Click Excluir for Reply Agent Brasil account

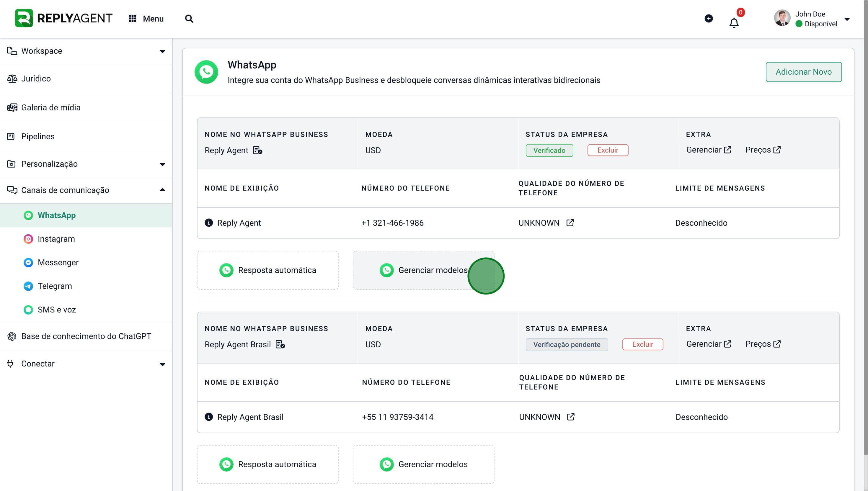pos(643,344)
